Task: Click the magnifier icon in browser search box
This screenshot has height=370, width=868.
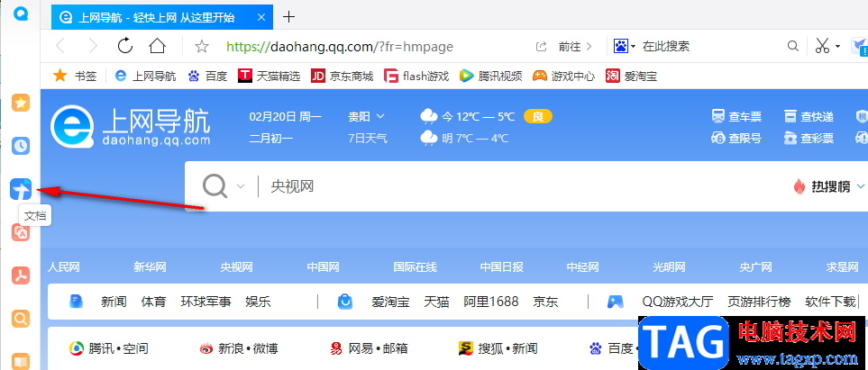Action: pyautogui.click(x=793, y=46)
